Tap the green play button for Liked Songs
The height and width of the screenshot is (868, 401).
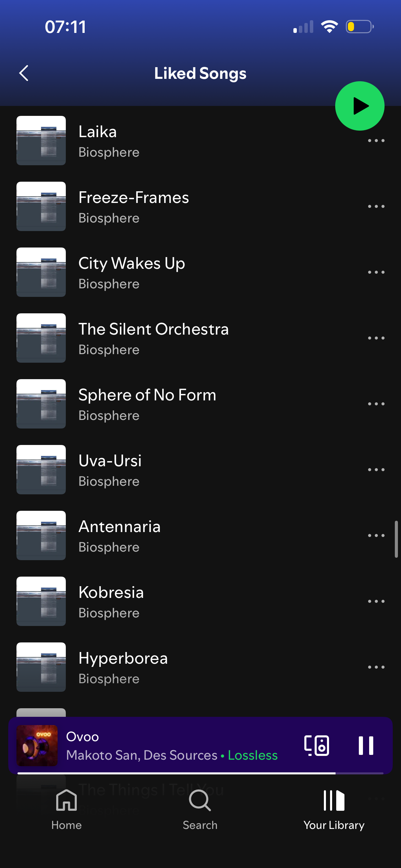pos(360,106)
